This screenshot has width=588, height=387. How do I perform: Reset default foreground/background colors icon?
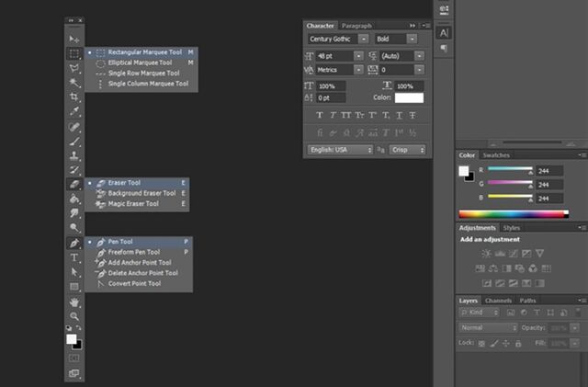pyautogui.click(x=69, y=327)
